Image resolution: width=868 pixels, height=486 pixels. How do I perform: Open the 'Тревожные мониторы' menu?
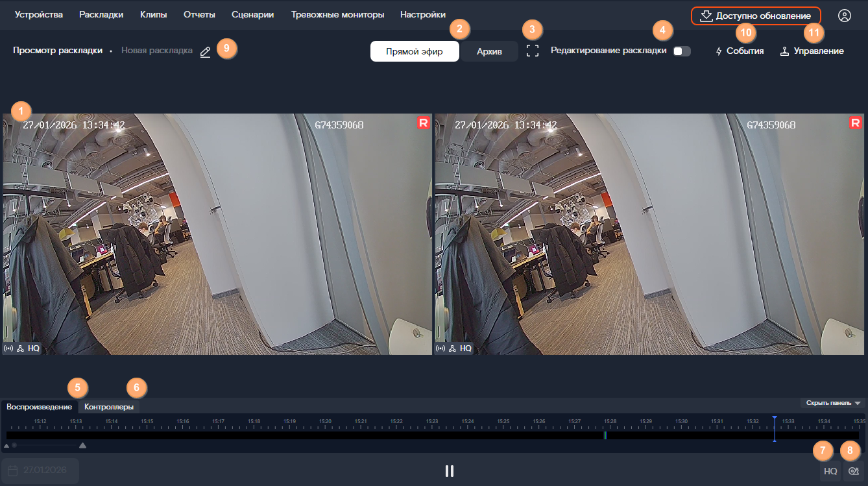coord(337,14)
